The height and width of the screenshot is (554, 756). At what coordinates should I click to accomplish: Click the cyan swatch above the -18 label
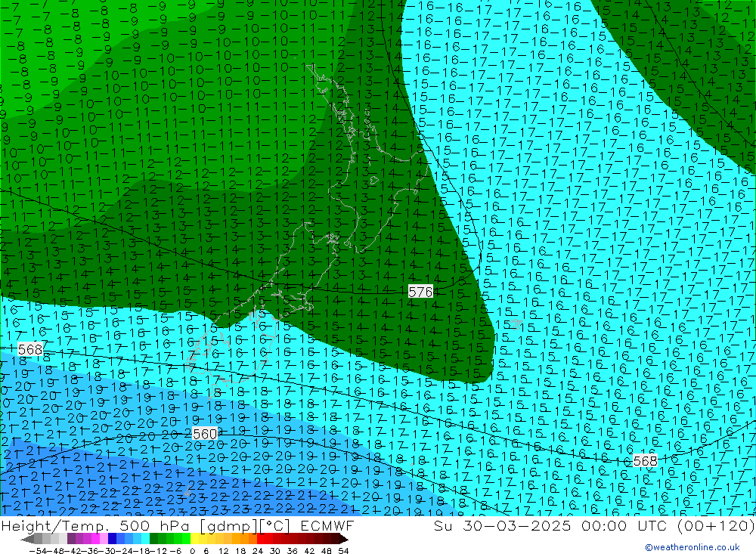(x=145, y=539)
